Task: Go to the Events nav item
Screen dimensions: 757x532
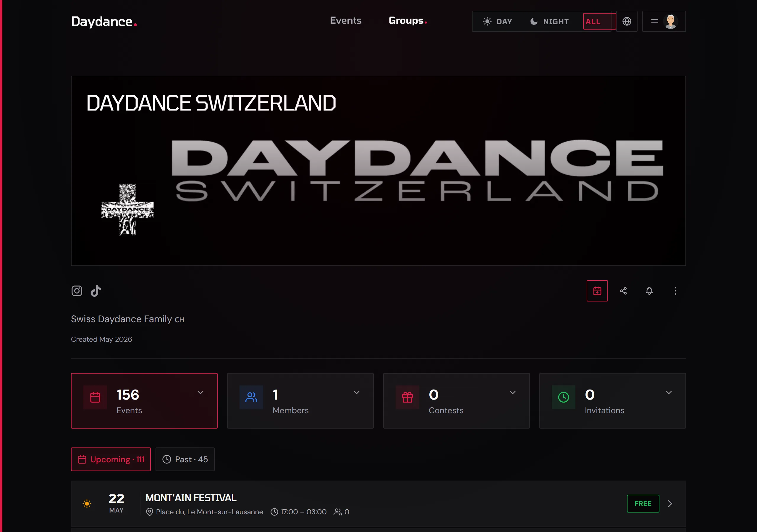Action: click(346, 20)
